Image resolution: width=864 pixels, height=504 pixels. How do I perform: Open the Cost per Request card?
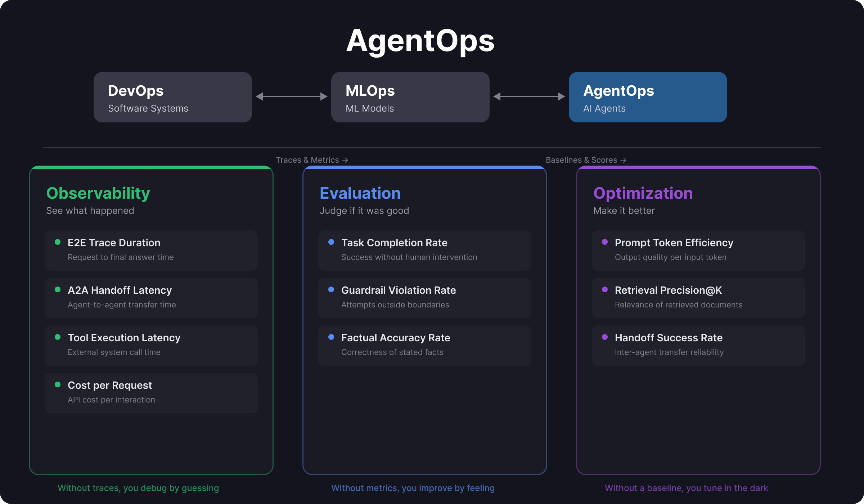coord(151,393)
